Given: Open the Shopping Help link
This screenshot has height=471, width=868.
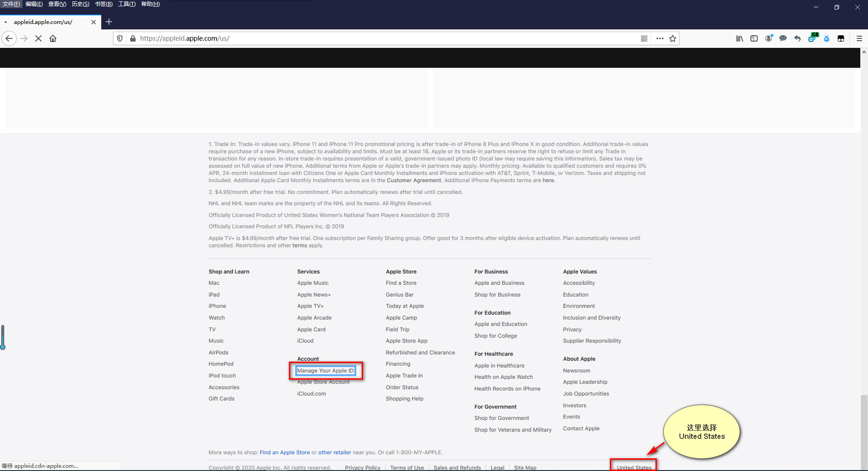Looking at the screenshot, I should 405,399.
